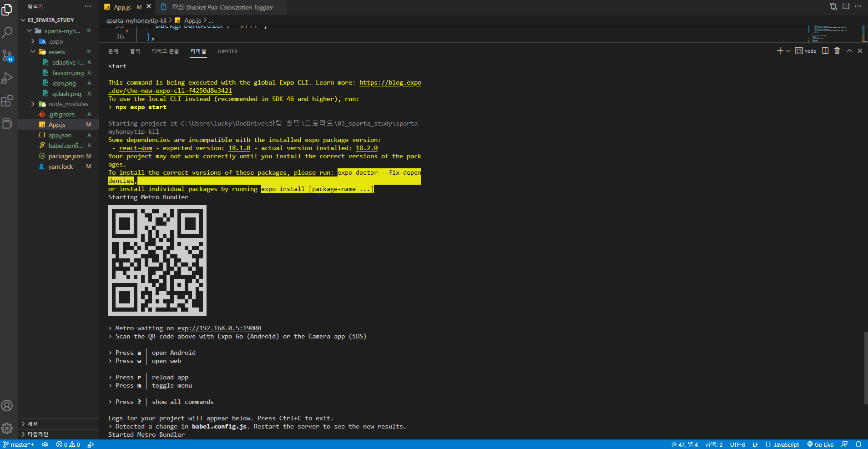This screenshot has height=449, width=868.
Task: Open the Extensions view
Action: click(x=7, y=101)
